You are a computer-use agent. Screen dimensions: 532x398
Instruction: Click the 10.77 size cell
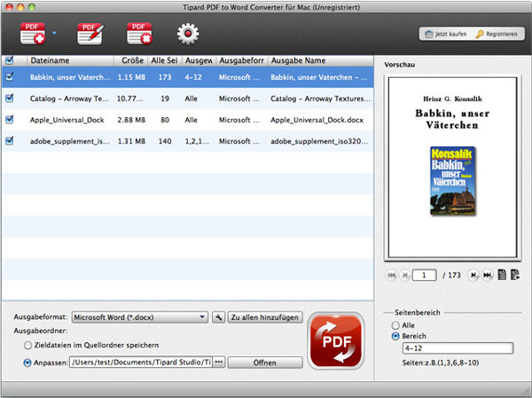[130, 98]
